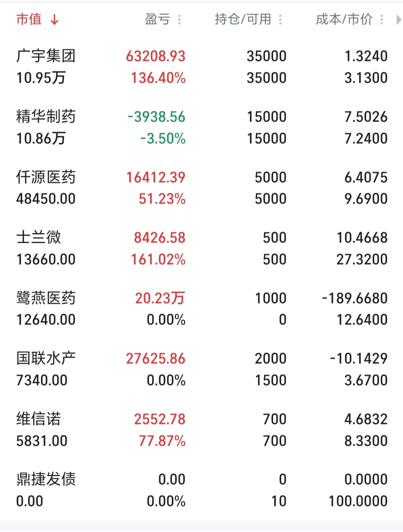
Task: Tap the 持仓/可用 column header label
Action: 243,19
